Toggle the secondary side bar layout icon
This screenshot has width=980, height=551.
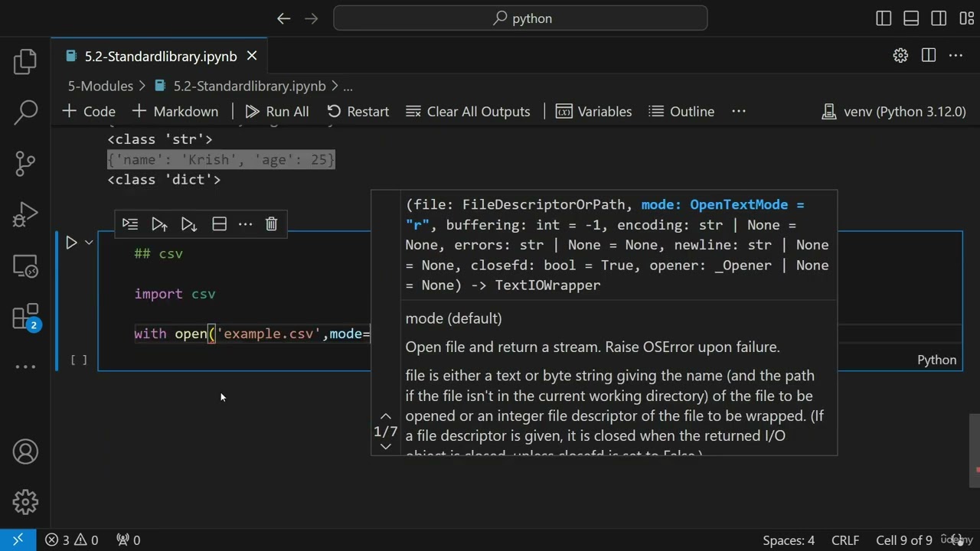[939, 18]
